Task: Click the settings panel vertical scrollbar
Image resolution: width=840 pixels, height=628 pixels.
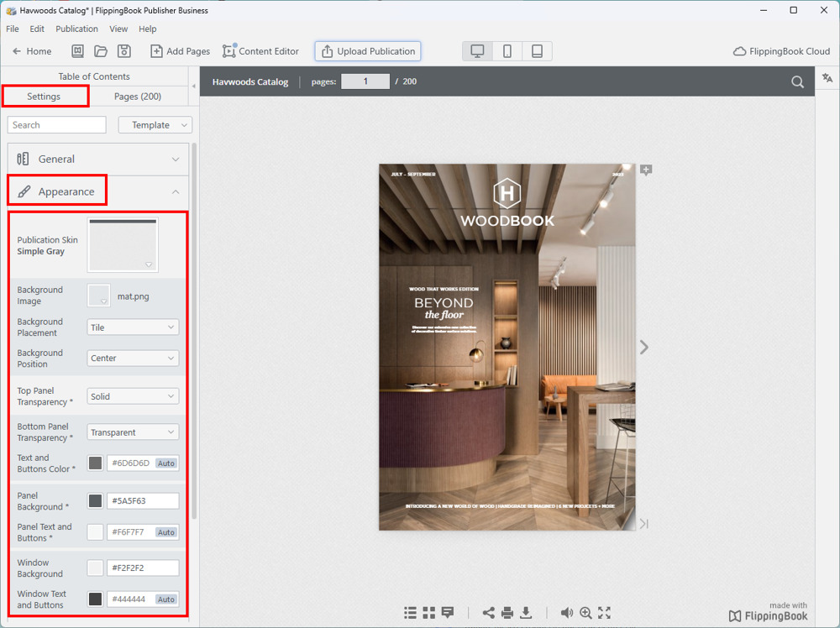Action: point(194,331)
